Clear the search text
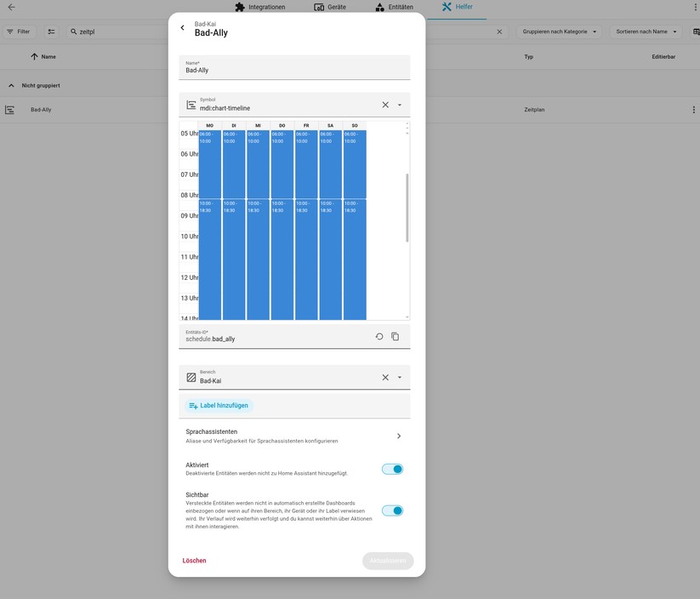The image size is (700, 599). coord(499,31)
